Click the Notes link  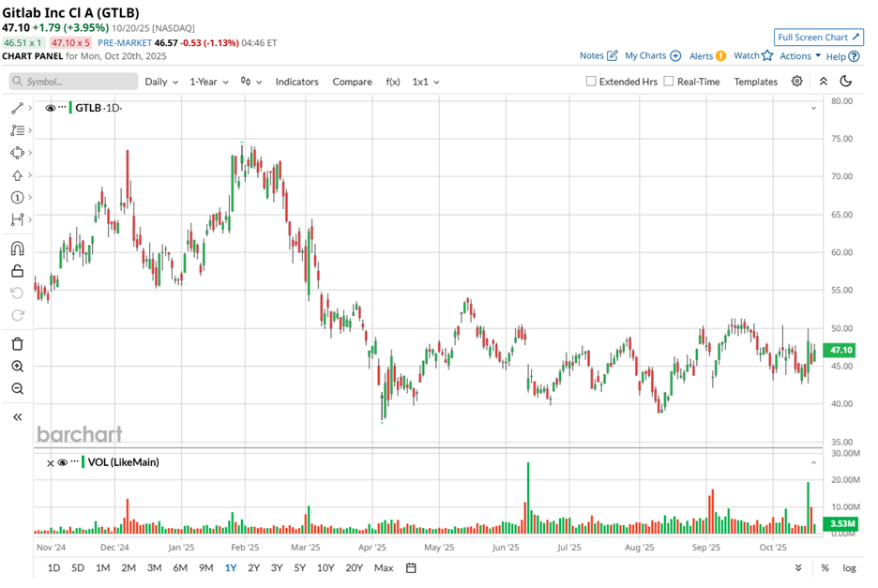[591, 55]
